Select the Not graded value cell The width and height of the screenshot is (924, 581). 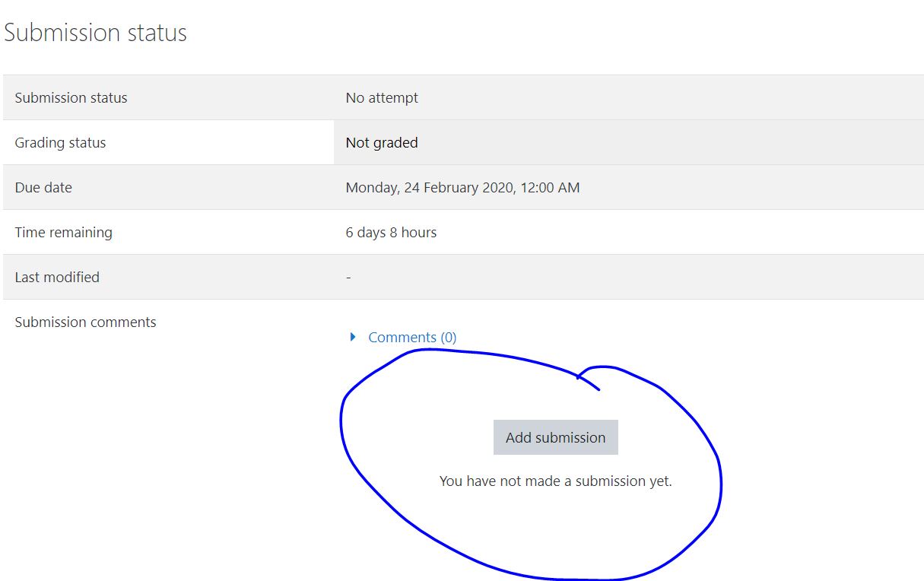coord(629,142)
